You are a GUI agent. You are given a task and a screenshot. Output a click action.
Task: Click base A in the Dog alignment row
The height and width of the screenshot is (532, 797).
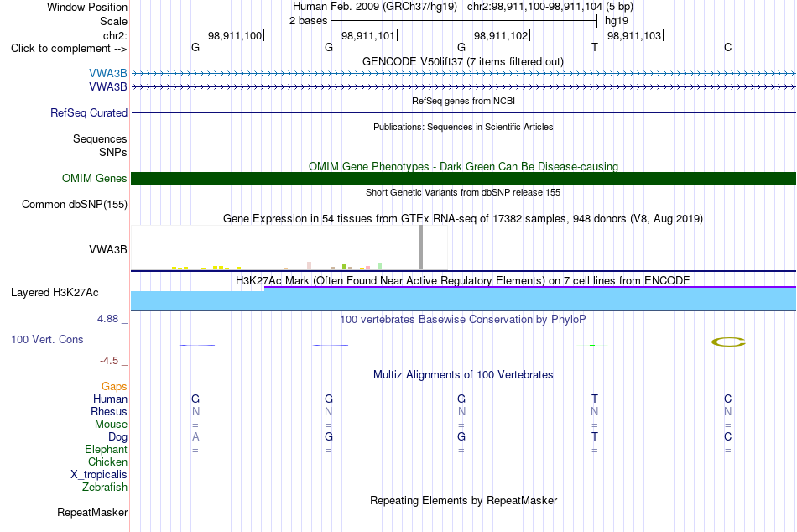195,436
